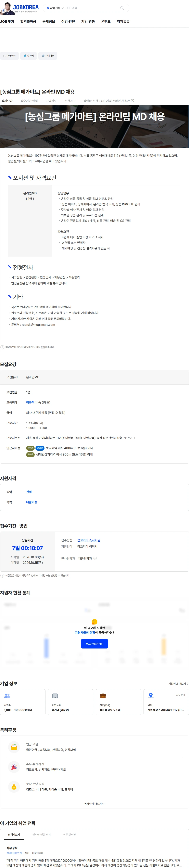Select the 기업정보 tab
This screenshot has width=189, height=868.
pyautogui.click(x=51, y=101)
